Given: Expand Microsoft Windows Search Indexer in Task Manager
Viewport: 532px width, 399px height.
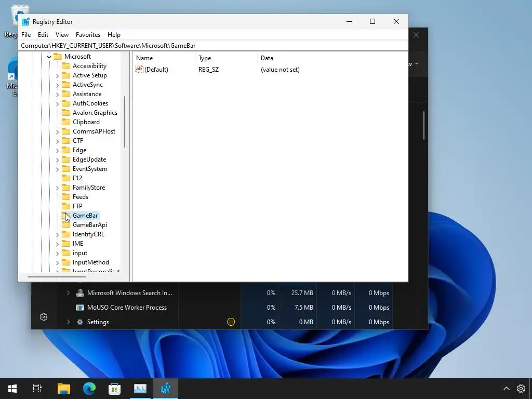Looking at the screenshot, I should (68, 292).
